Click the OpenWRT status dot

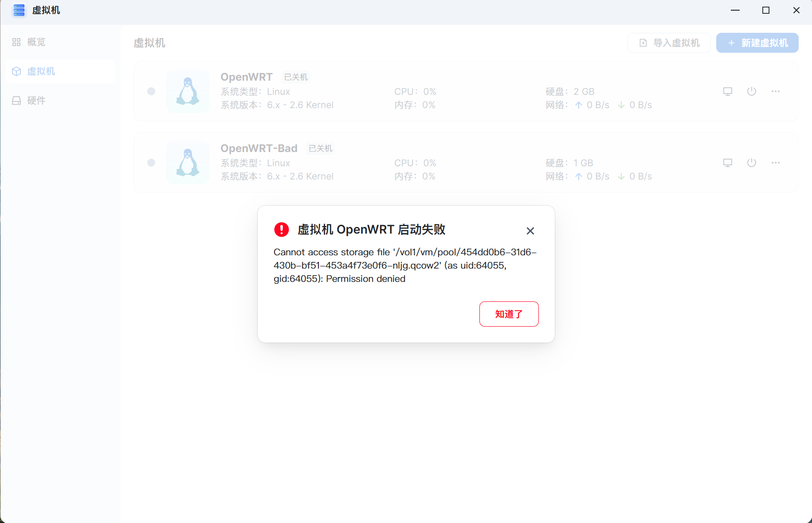tap(151, 91)
